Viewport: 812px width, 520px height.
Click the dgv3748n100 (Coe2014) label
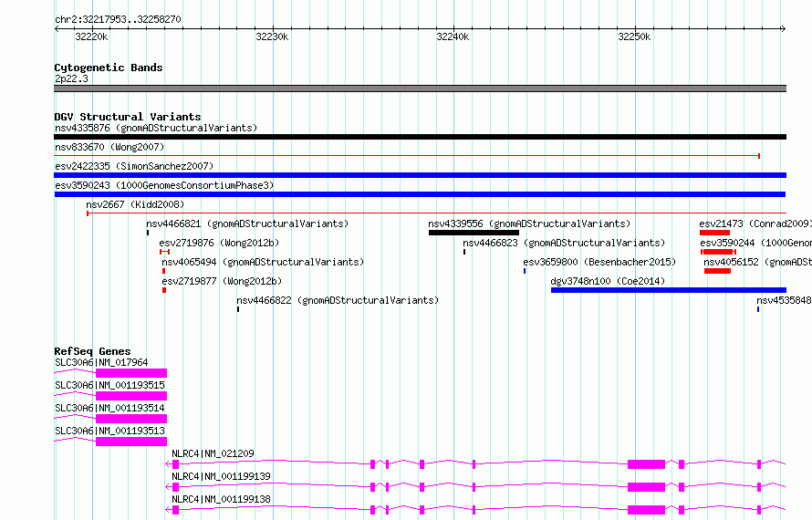pos(608,281)
